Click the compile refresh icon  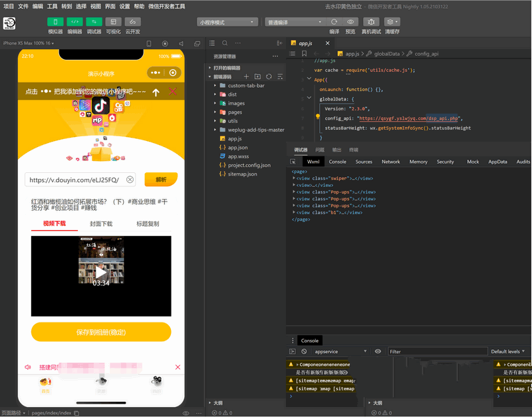tap(334, 22)
